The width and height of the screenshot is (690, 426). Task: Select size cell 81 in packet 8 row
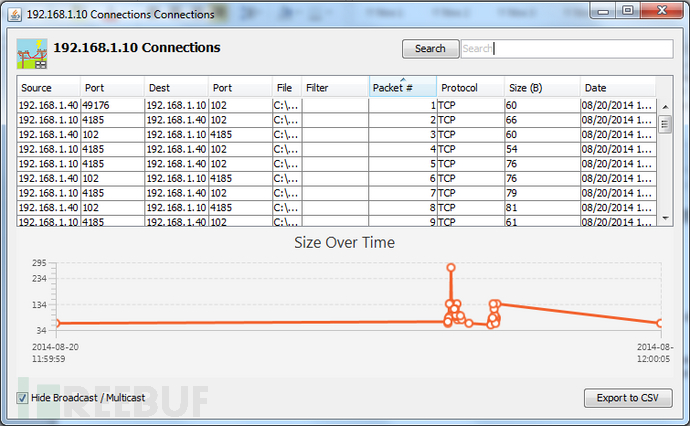542,207
